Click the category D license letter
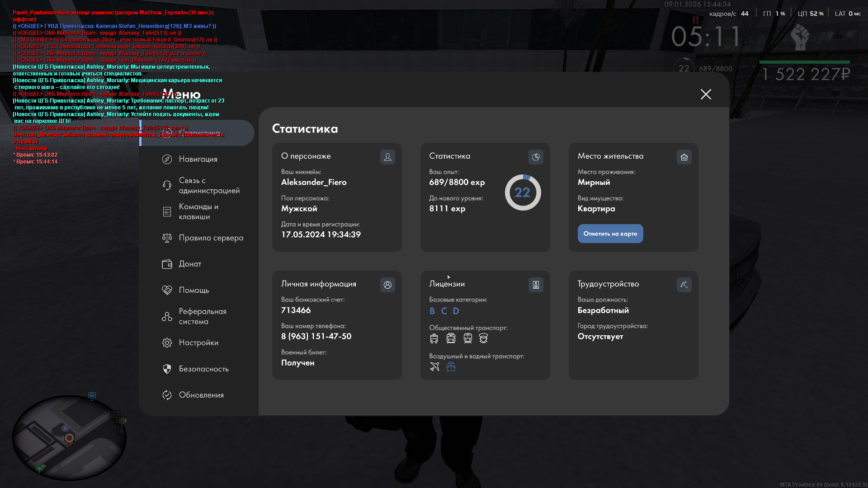868x488 pixels. (456, 311)
